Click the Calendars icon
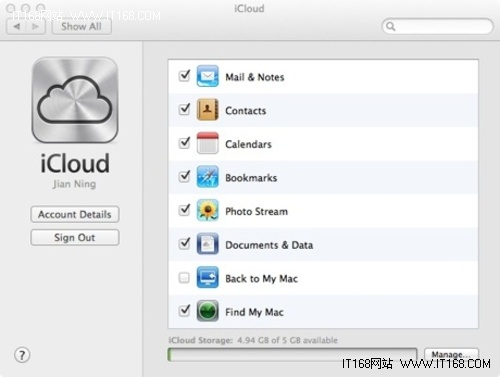500x377 pixels. [x=207, y=143]
